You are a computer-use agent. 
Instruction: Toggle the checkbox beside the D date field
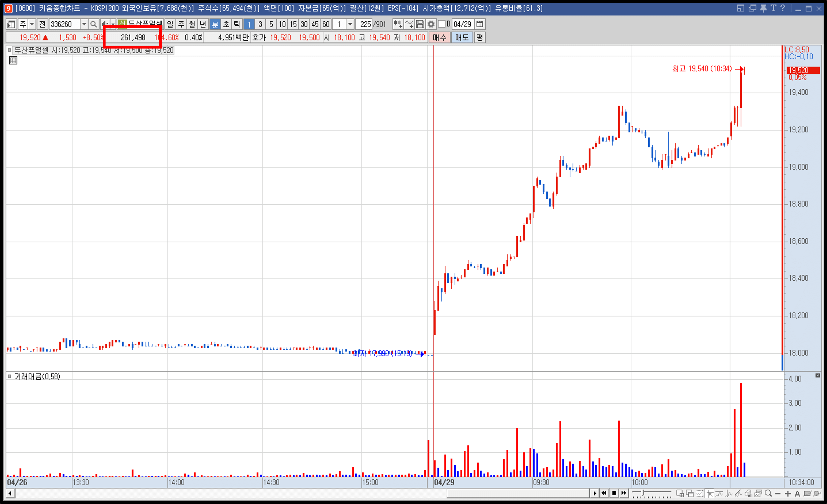point(442,24)
